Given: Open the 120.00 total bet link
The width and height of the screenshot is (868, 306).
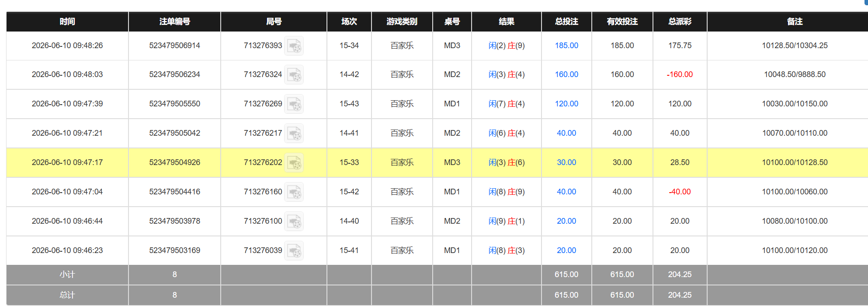Looking at the screenshot, I should coord(566,104).
